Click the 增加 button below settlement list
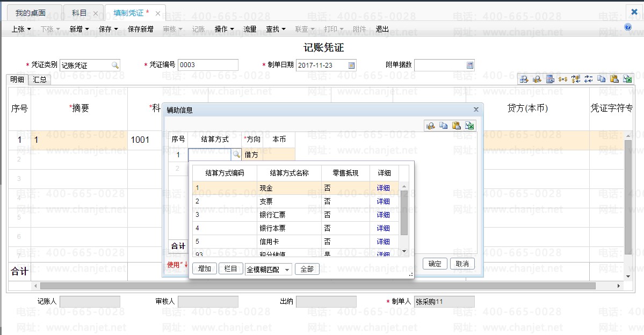The width and height of the screenshot is (644, 335). point(204,269)
